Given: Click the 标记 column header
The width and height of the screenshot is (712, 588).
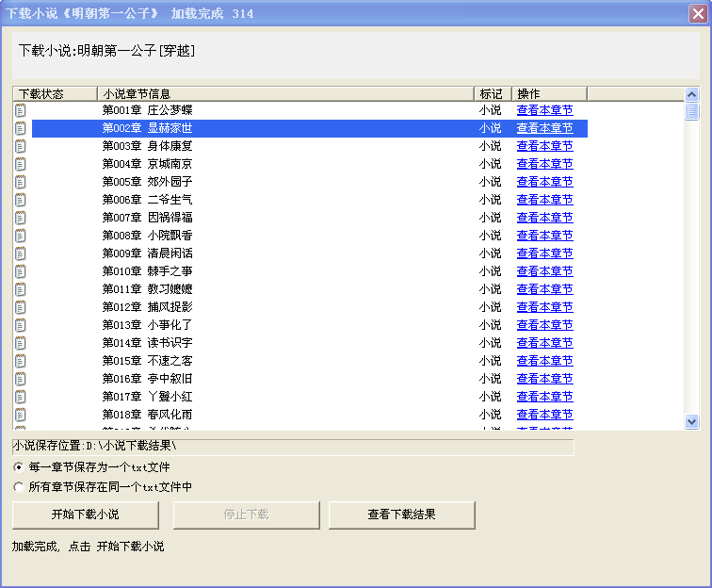Looking at the screenshot, I should point(493,93).
